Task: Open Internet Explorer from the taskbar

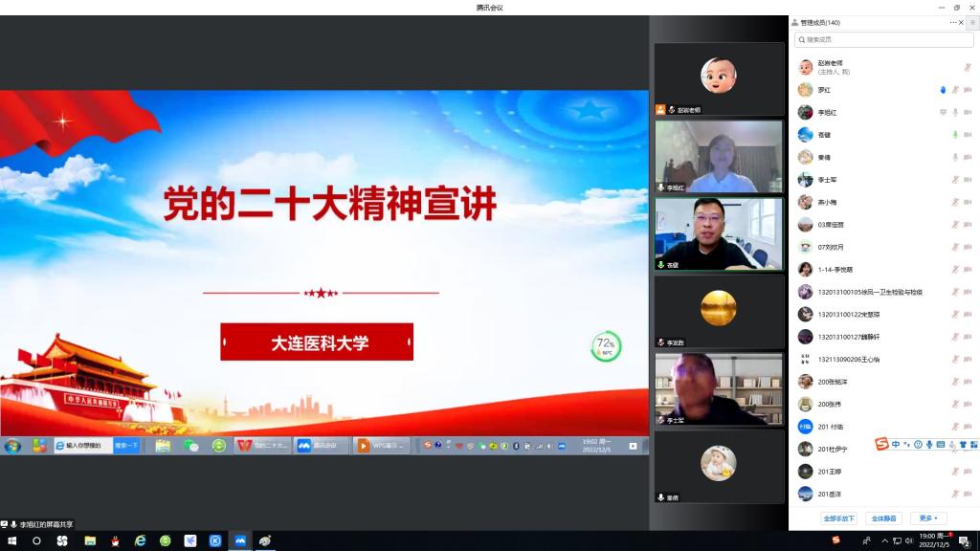Action: point(140,541)
